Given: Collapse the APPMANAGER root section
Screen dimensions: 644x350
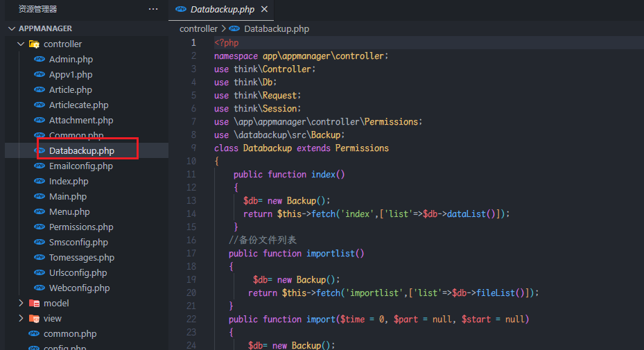Looking at the screenshot, I should (x=12, y=28).
